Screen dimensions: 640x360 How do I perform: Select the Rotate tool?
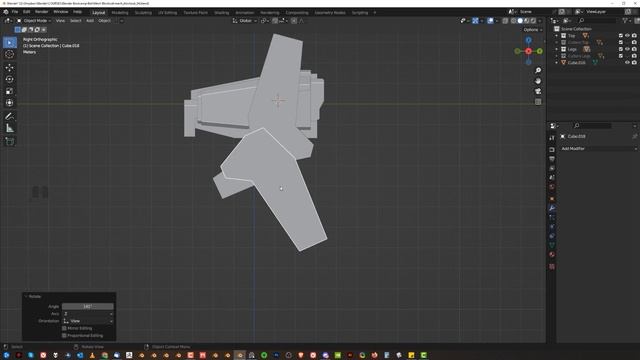tap(10, 79)
